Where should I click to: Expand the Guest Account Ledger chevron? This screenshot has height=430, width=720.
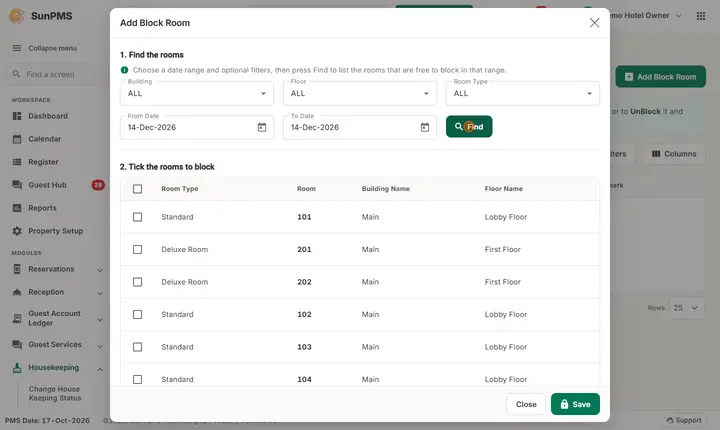tap(100, 319)
